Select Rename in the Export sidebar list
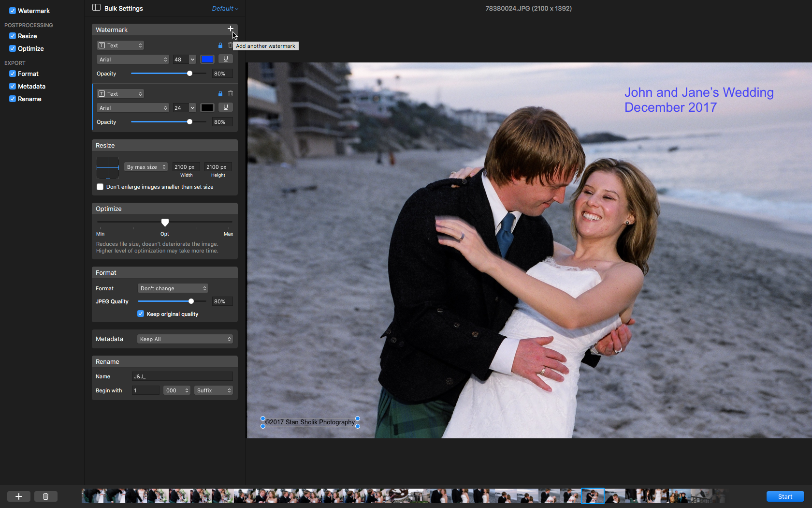812x508 pixels. point(29,99)
